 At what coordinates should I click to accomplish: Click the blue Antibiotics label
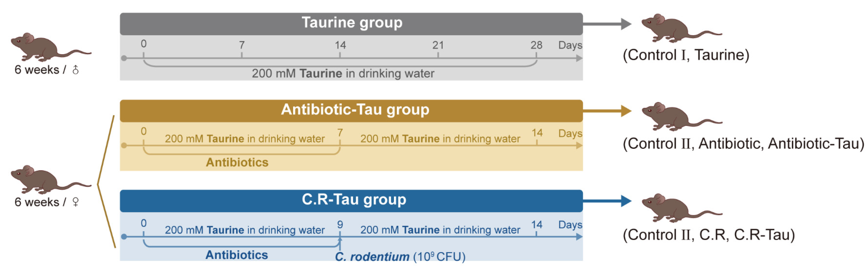tap(237, 255)
